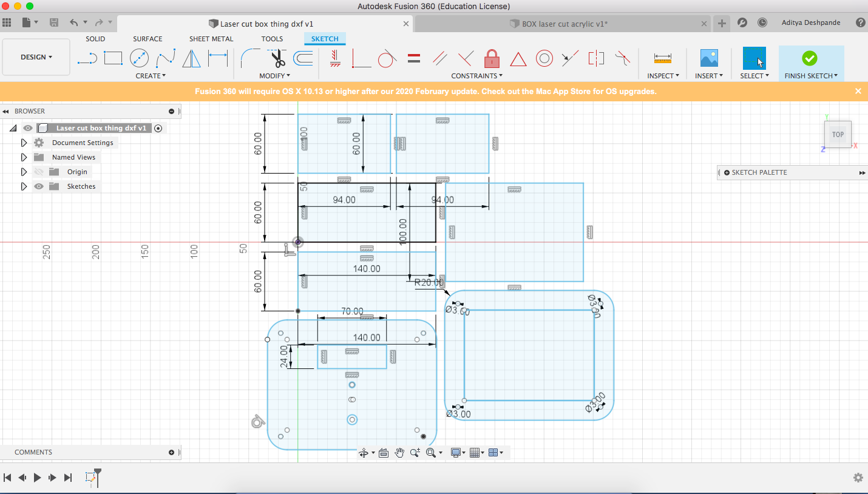Click the Measure ruler icon
868x494 pixels.
point(662,58)
